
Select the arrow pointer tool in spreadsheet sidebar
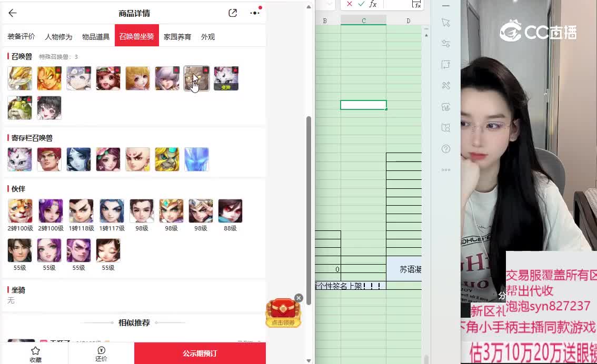tap(446, 23)
